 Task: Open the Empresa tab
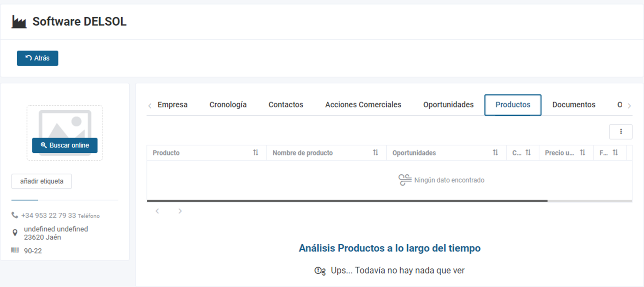click(173, 105)
